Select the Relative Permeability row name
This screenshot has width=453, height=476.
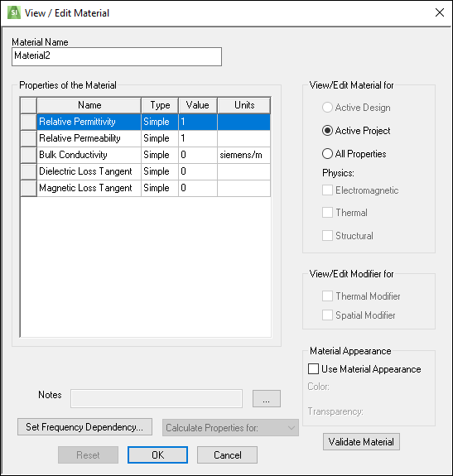coord(89,138)
